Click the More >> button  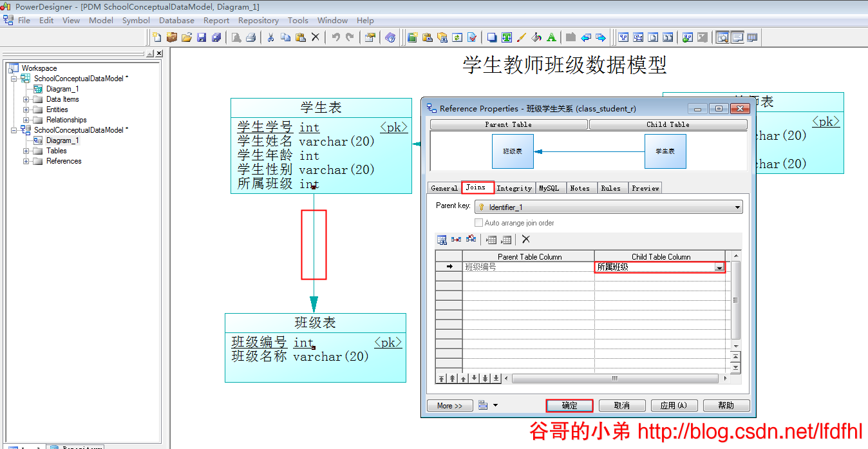pos(450,406)
